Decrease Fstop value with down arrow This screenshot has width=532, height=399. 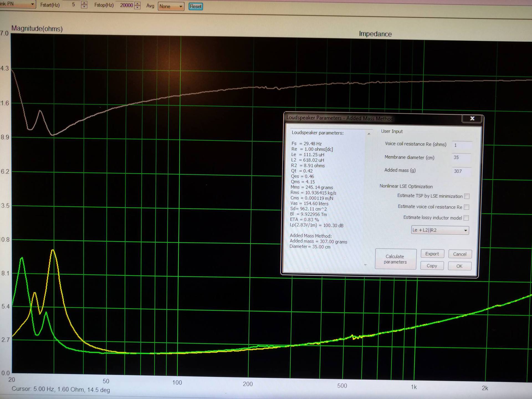[137, 7]
